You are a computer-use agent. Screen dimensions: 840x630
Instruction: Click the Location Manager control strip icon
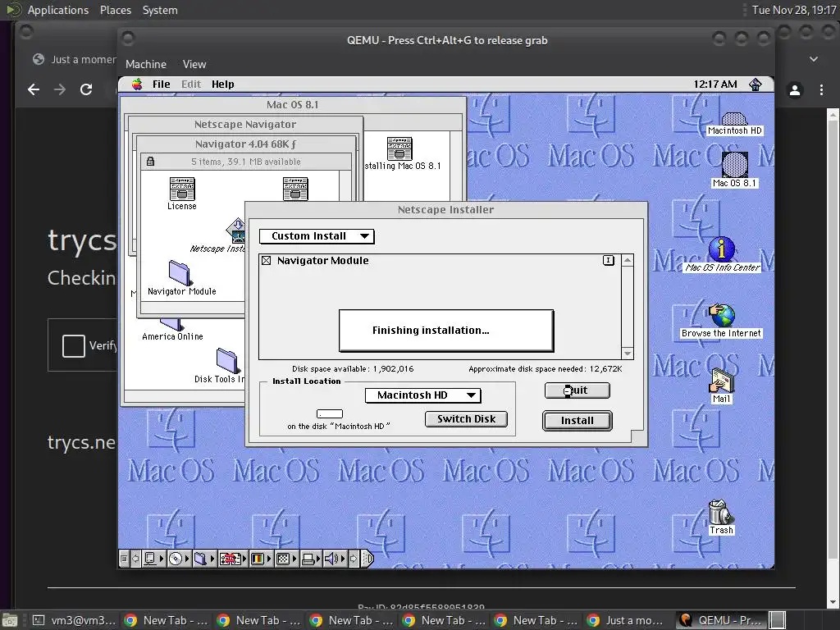[x=230, y=559]
